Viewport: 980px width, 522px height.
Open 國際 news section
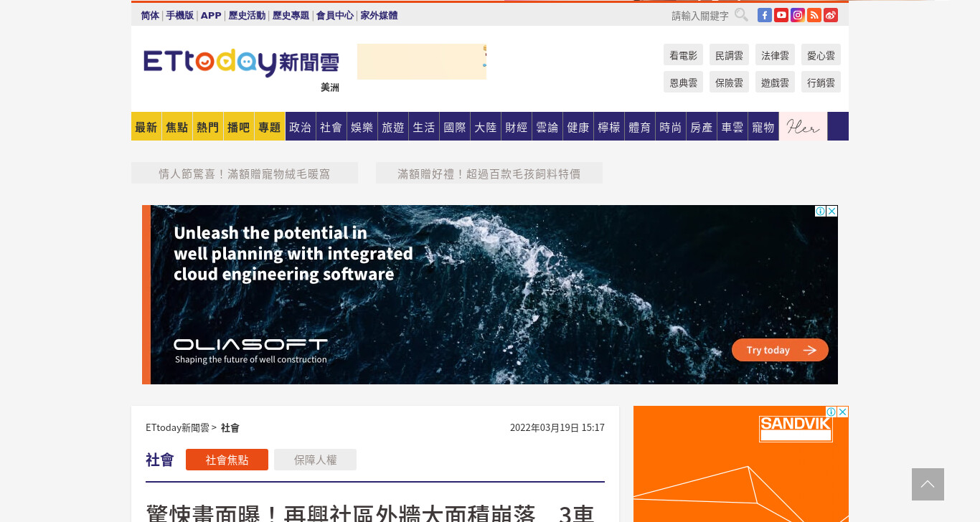coord(455,126)
